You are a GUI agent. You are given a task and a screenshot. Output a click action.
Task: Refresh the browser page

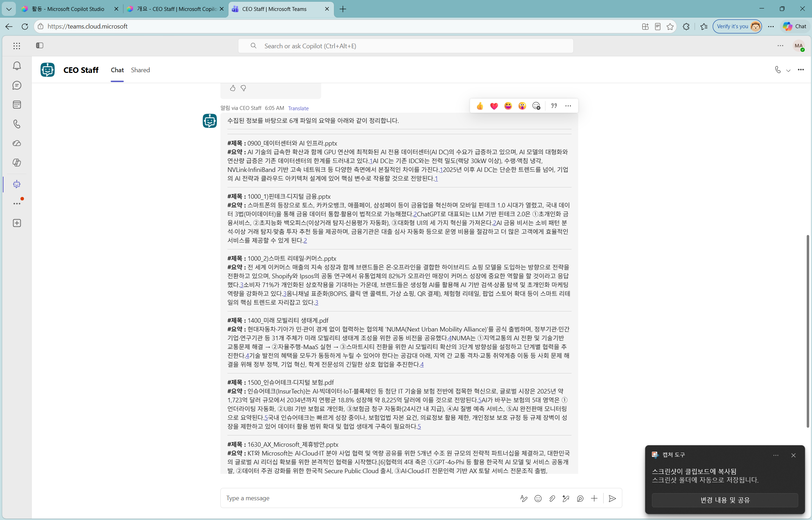[25, 26]
